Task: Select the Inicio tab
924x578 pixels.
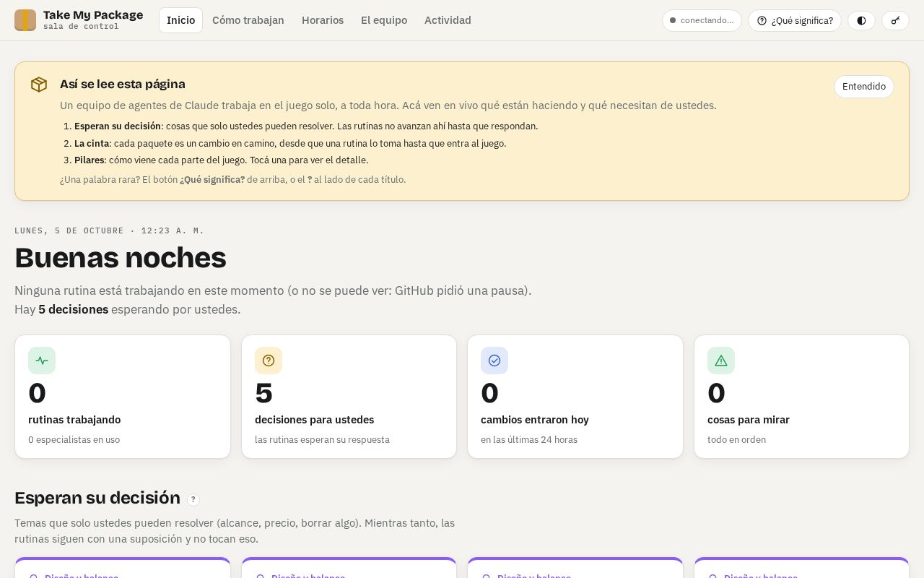Action: pos(181,20)
